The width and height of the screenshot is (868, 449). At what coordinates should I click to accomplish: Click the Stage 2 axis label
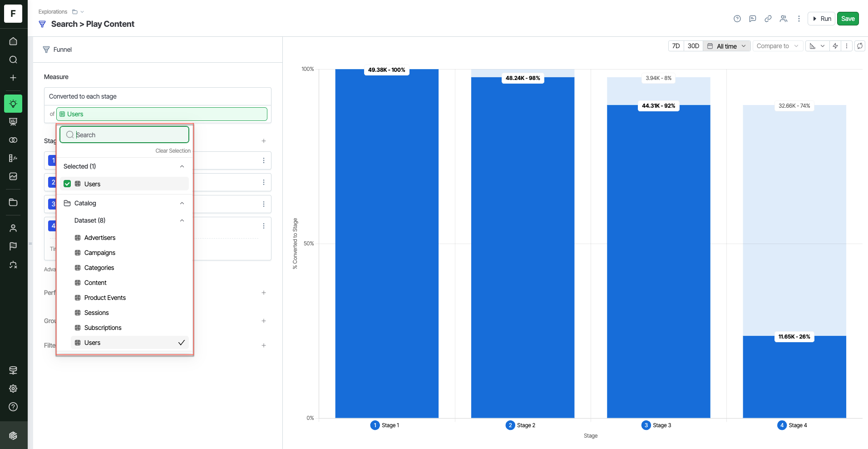pyautogui.click(x=521, y=425)
